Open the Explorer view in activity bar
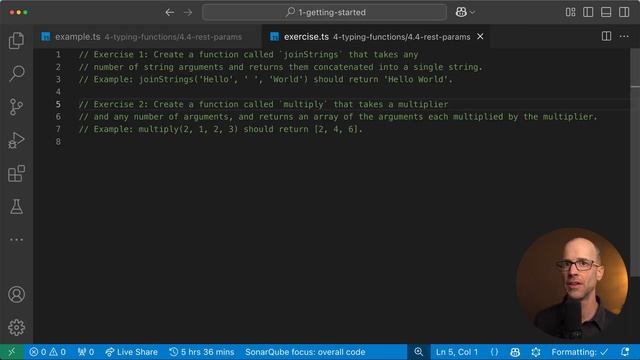This screenshot has height=360, width=640. [16, 40]
